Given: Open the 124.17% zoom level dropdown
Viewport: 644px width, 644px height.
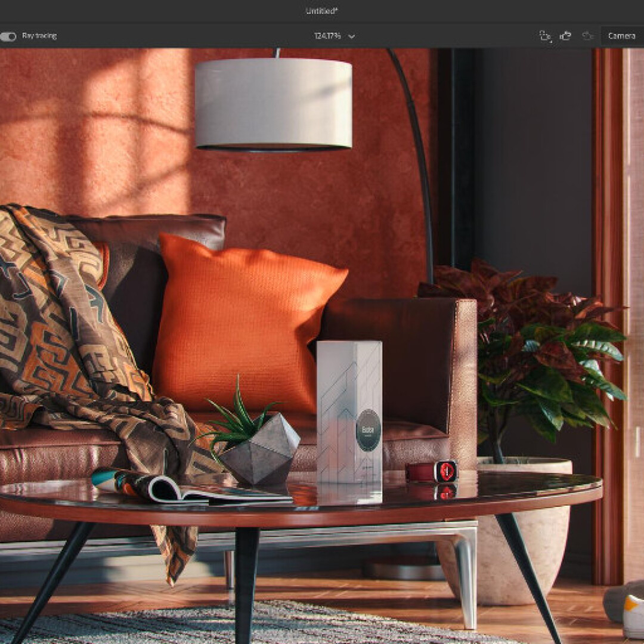Looking at the screenshot, I should [334, 36].
